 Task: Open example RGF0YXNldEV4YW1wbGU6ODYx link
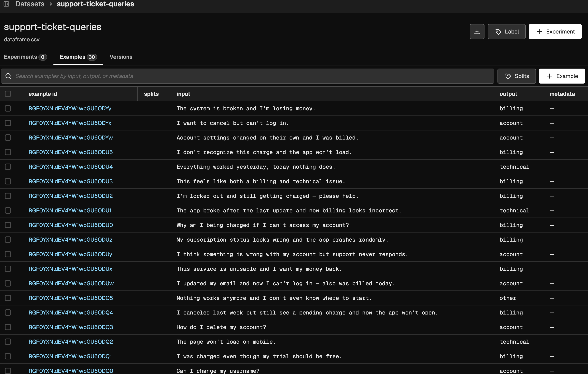pyautogui.click(x=70, y=123)
